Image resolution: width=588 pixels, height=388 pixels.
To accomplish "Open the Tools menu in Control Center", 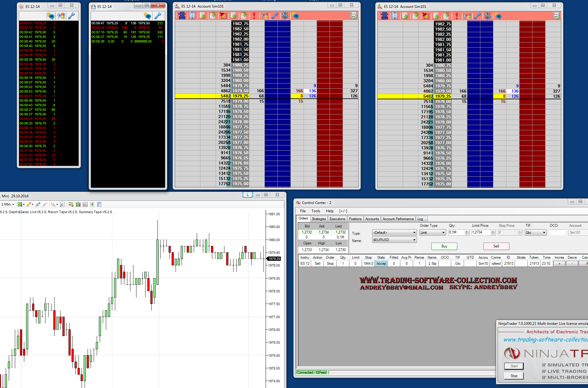I will click(316, 211).
